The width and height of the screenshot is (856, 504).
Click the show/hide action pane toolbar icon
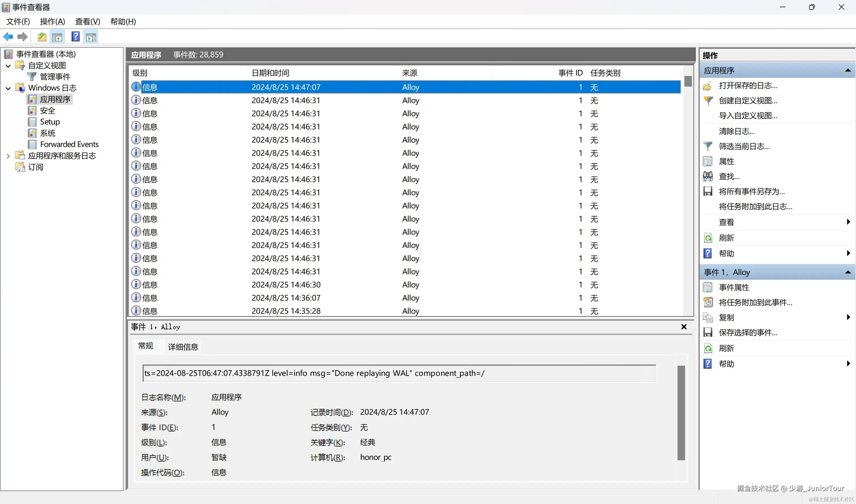coord(91,37)
